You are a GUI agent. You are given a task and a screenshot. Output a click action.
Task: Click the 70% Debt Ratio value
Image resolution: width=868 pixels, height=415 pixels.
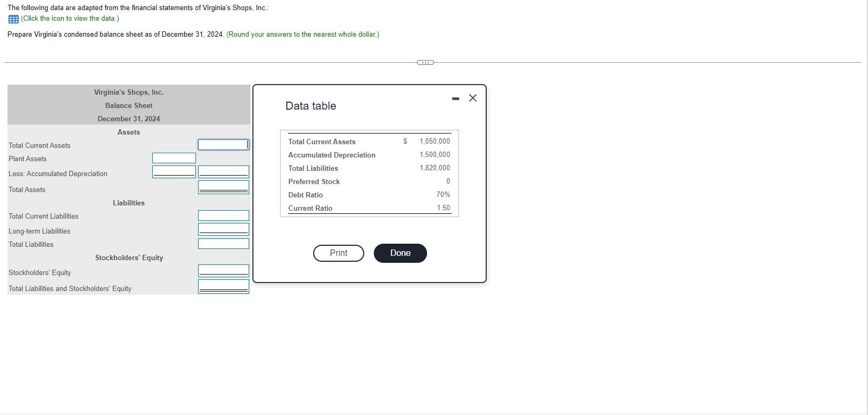coord(443,195)
